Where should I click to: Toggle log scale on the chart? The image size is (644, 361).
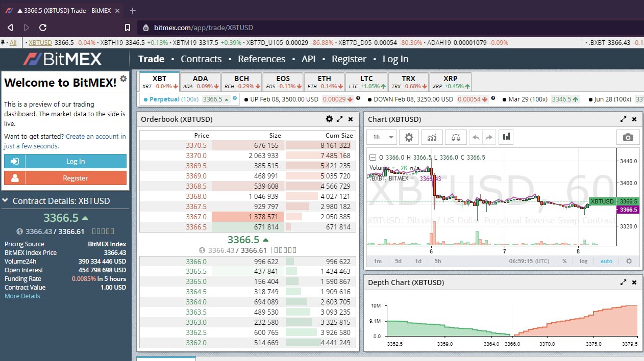(583, 261)
